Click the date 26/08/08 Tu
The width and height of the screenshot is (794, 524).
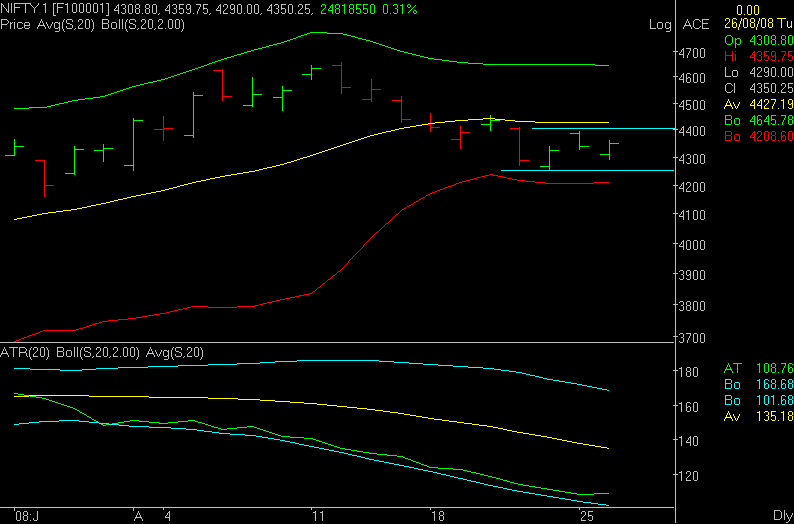click(758, 24)
